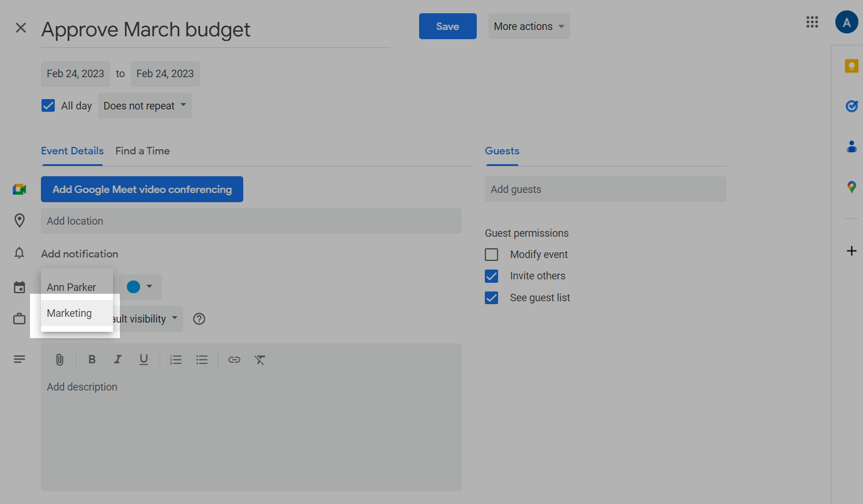Switch to Find a Time tab
Viewport: 863px width, 504px height.
pos(142,151)
